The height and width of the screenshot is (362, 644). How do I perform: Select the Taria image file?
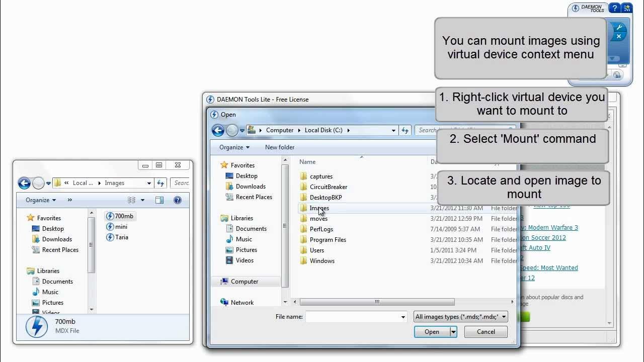point(117,237)
